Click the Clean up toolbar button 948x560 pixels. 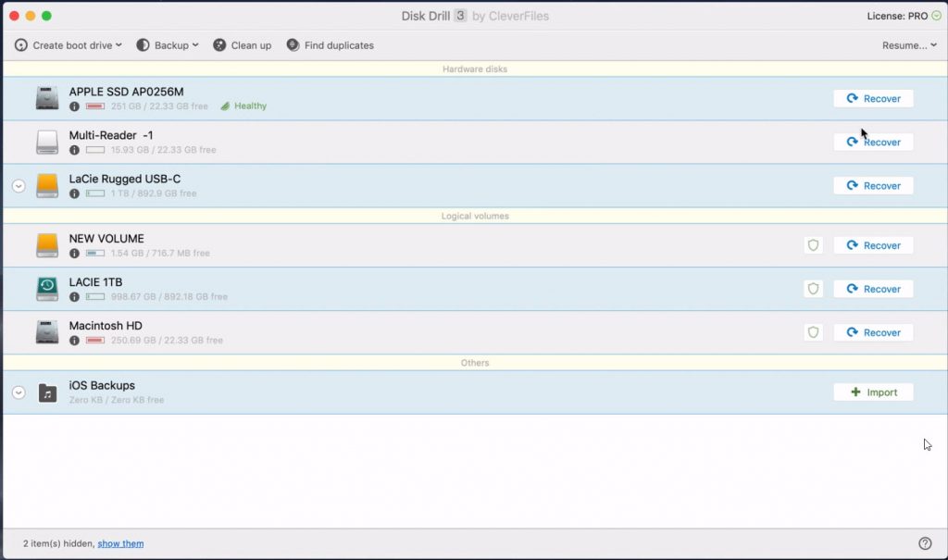click(242, 45)
